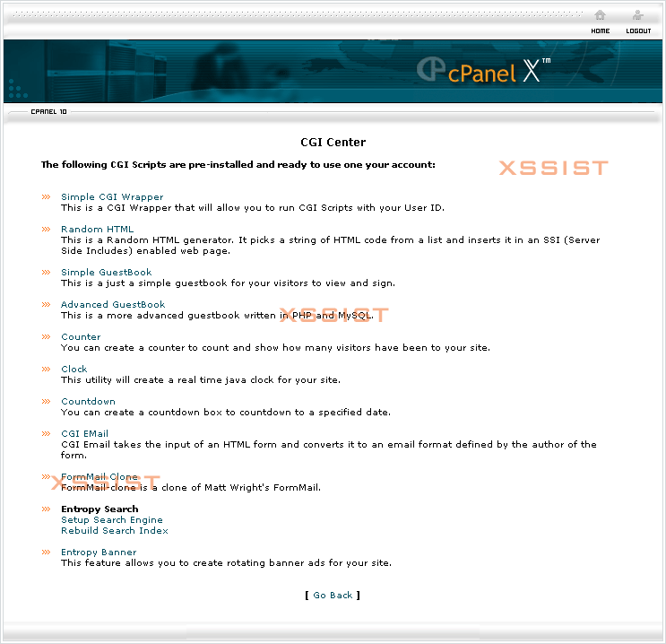Click text 'simple guestbook for your visitors'
The image size is (666, 644).
pos(225,283)
